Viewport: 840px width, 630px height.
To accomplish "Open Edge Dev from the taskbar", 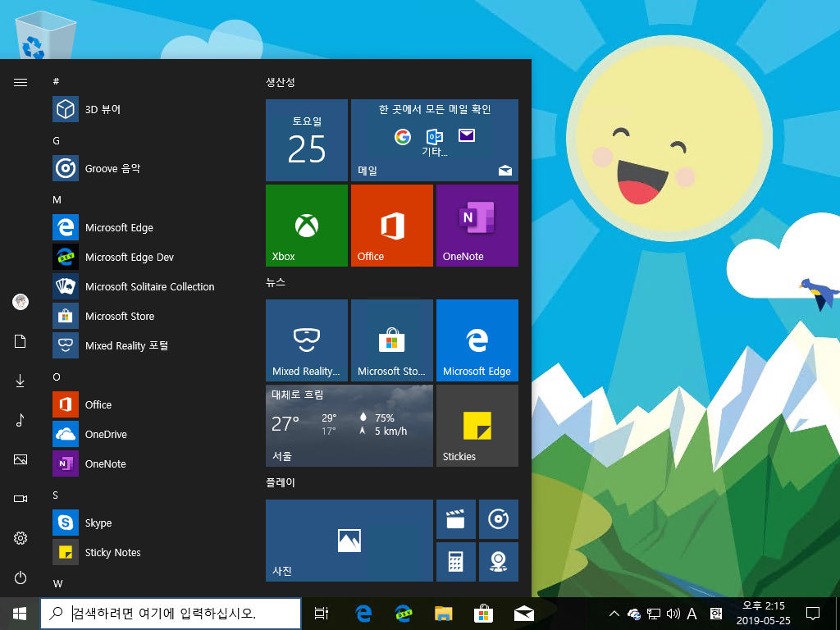I will click(x=403, y=614).
